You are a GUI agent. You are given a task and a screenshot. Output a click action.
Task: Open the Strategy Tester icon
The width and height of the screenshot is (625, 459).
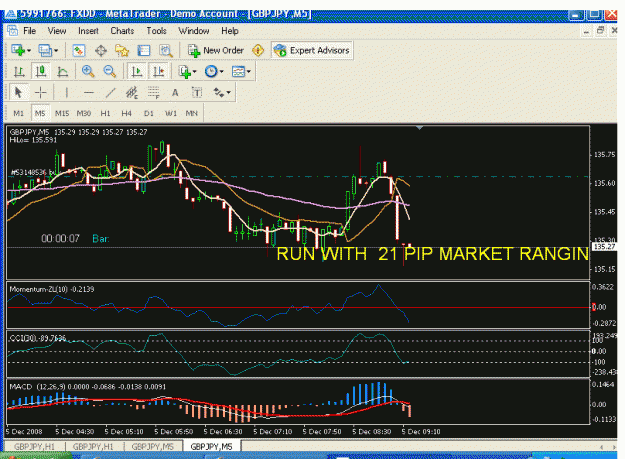(165, 51)
